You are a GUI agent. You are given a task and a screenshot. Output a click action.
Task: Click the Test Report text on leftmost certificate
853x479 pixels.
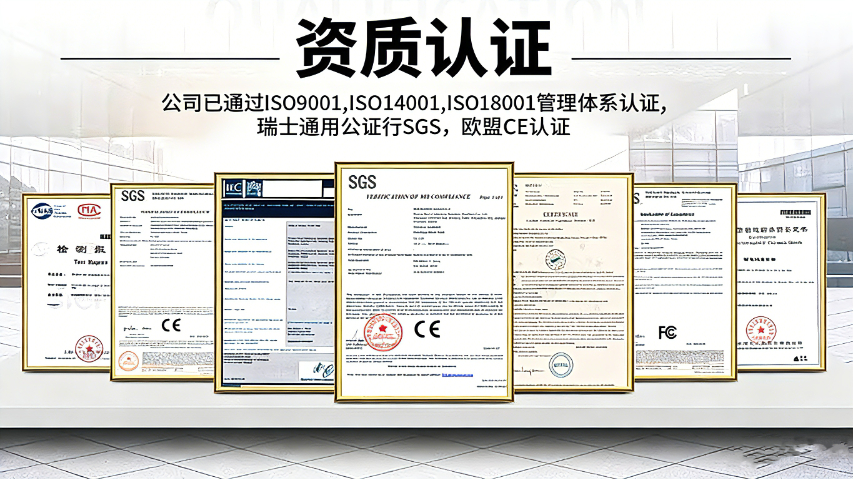90,262
